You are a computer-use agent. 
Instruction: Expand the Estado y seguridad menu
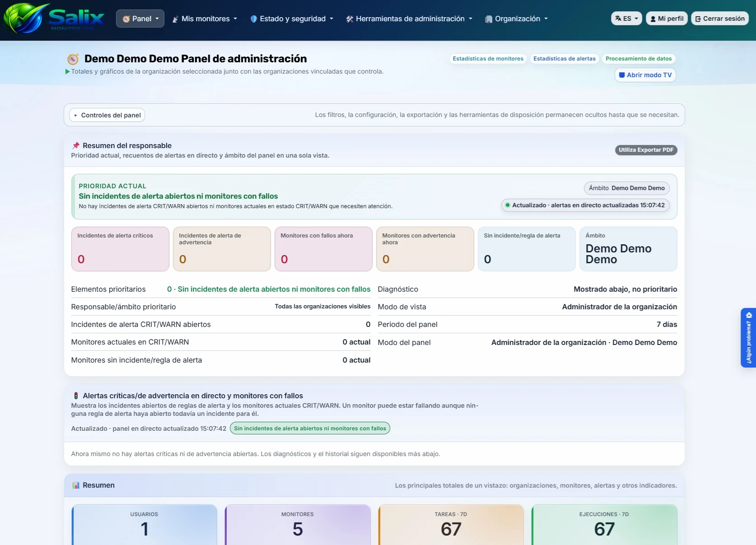pyautogui.click(x=292, y=19)
